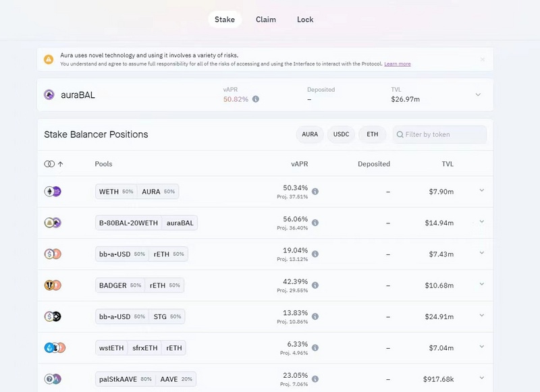Viewport: 540px width, 392px height.
Task: Click the warning triangle icon in risk banner
Action: click(x=49, y=59)
